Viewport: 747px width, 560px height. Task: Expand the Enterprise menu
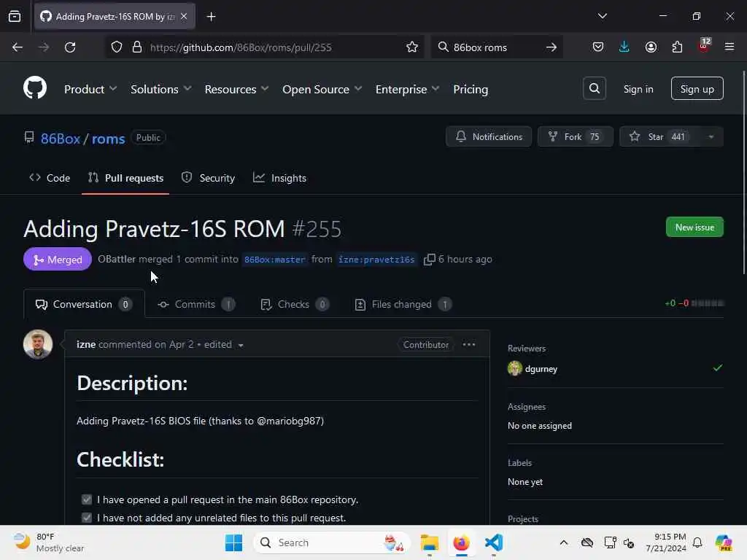[407, 89]
